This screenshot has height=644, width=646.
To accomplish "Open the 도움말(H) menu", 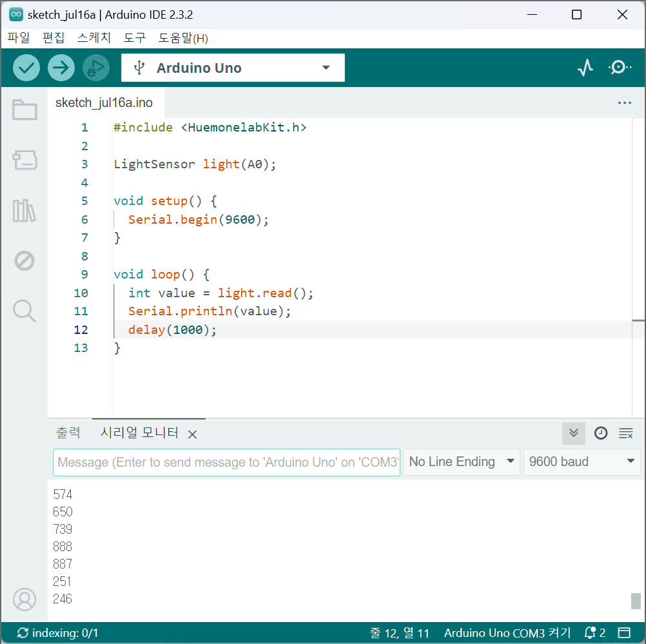I will tap(183, 38).
